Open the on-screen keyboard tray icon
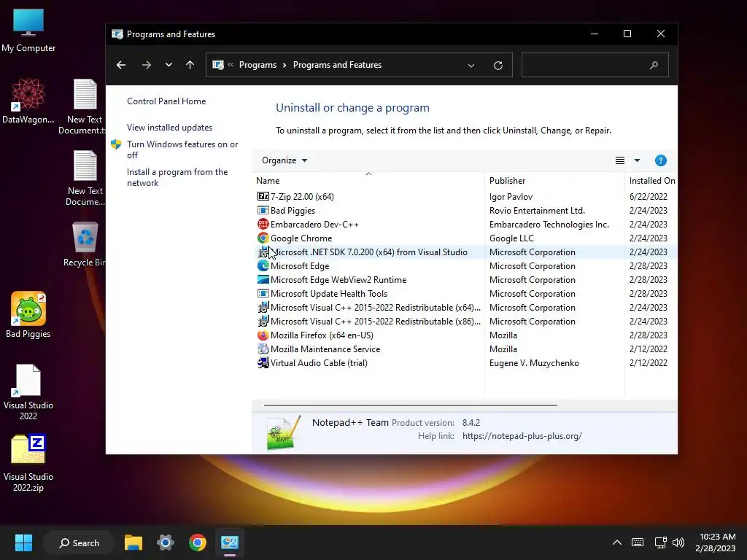This screenshot has height=560, width=747. (x=638, y=542)
